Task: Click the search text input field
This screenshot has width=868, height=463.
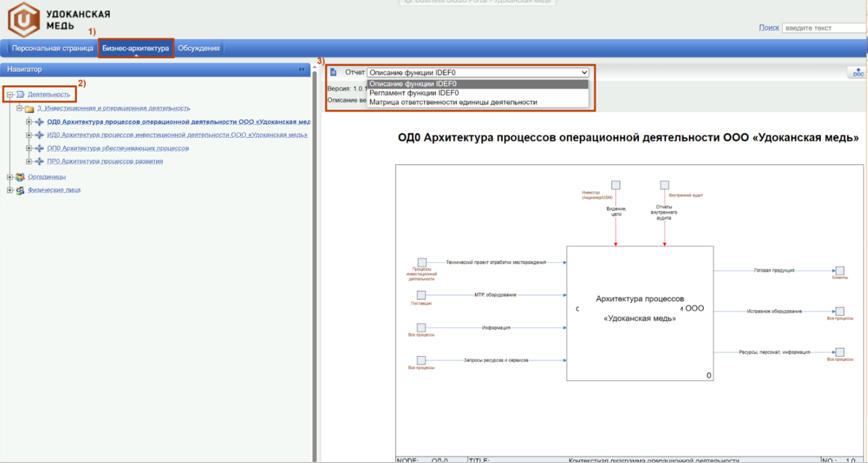Action: pyautogui.click(x=824, y=28)
